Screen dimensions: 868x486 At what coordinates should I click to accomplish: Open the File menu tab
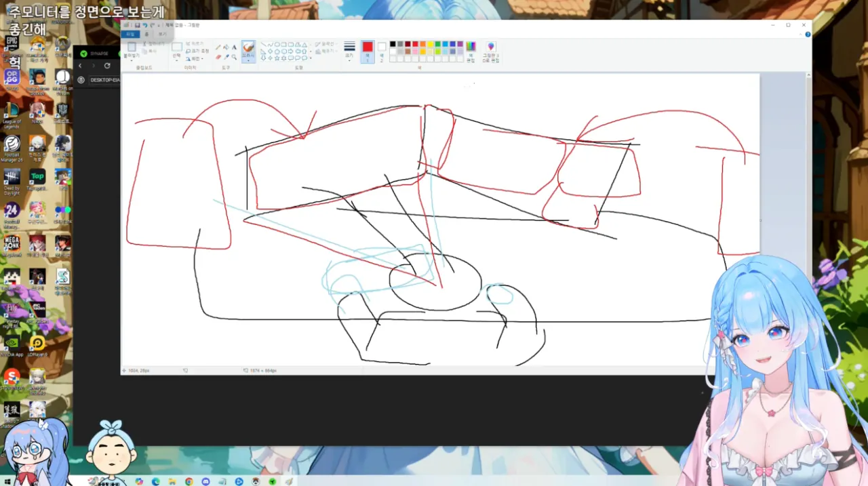click(x=131, y=34)
